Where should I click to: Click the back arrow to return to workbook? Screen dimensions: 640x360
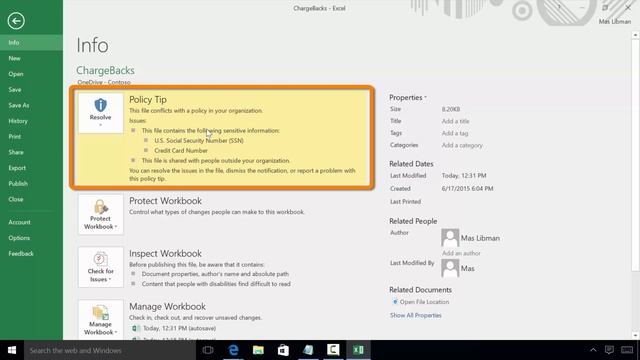pos(16,21)
